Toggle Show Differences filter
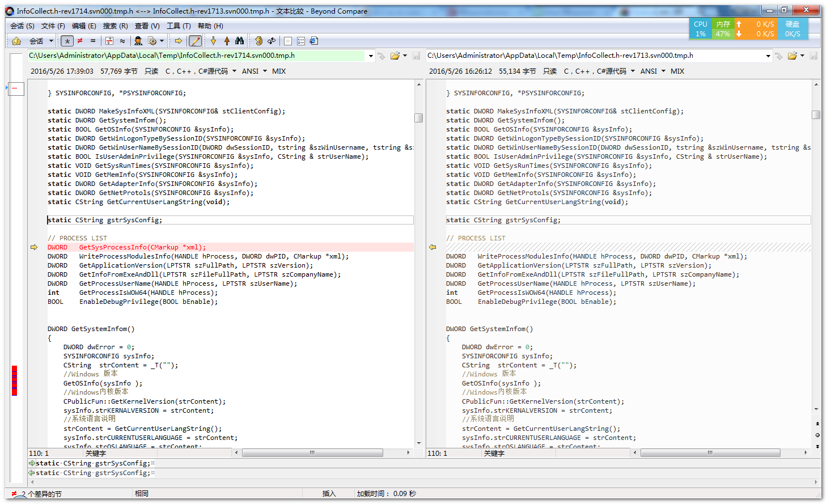Screen dimensions: 827x504 click(80, 41)
